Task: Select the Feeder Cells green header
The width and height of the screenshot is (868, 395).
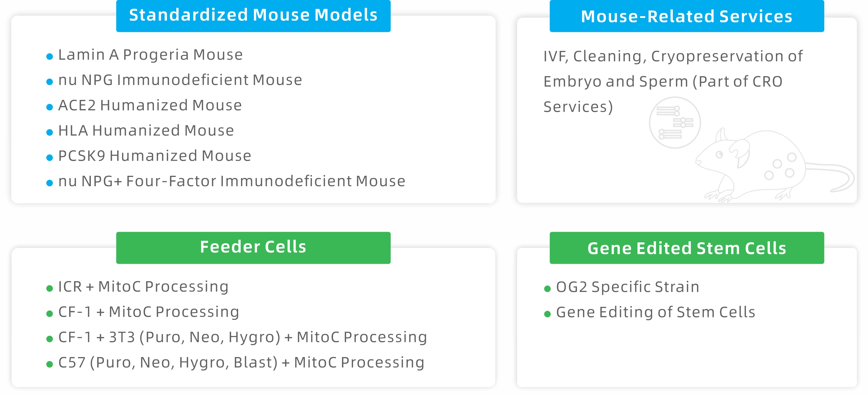Action: [x=253, y=248]
